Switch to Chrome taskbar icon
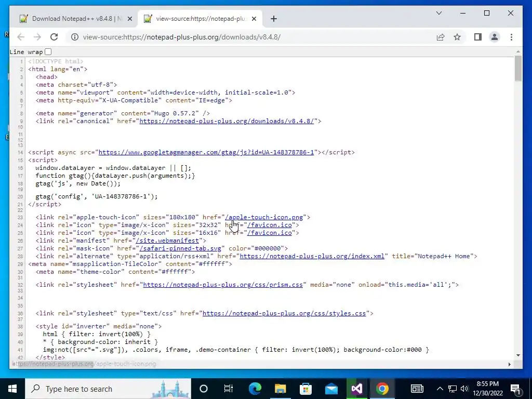Viewport: 532px width, 399px height. tap(382, 389)
